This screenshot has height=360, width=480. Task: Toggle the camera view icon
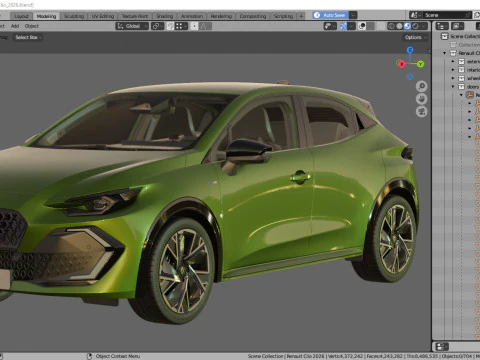click(x=422, y=112)
